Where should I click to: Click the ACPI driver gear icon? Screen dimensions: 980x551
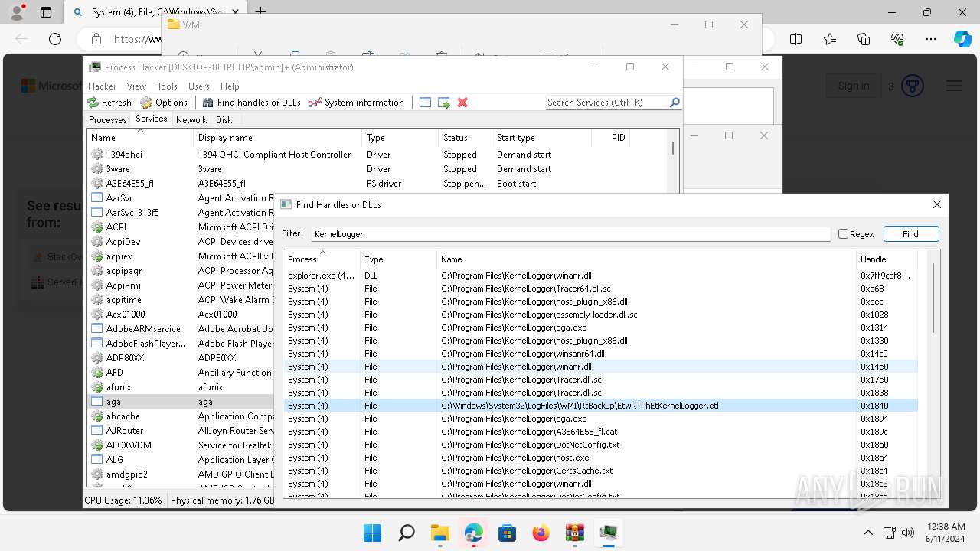97,227
